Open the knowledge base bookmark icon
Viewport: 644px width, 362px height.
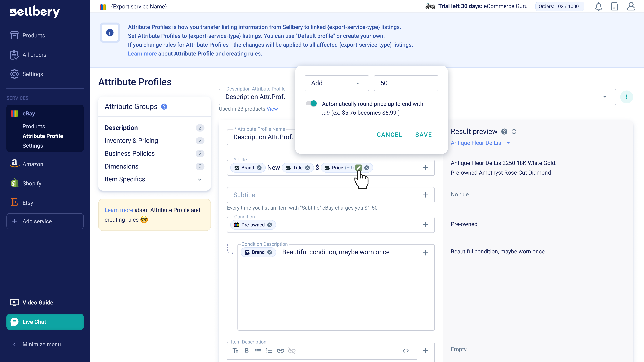(615, 6)
